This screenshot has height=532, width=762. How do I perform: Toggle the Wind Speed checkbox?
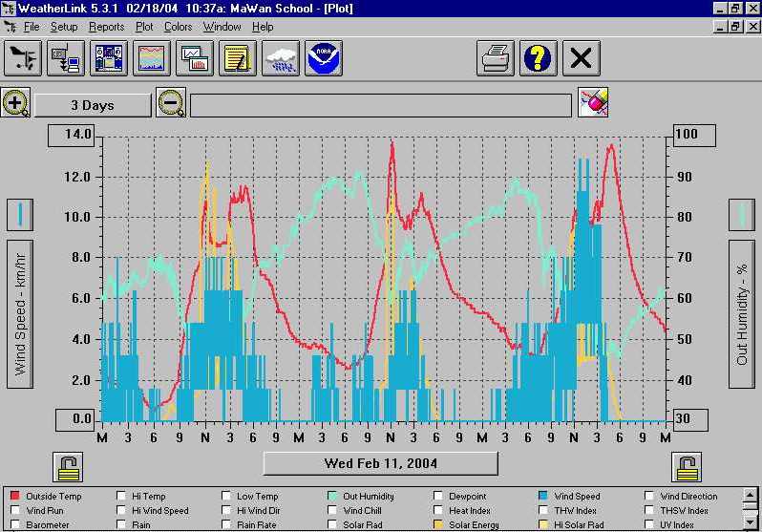pyautogui.click(x=543, y=496)
